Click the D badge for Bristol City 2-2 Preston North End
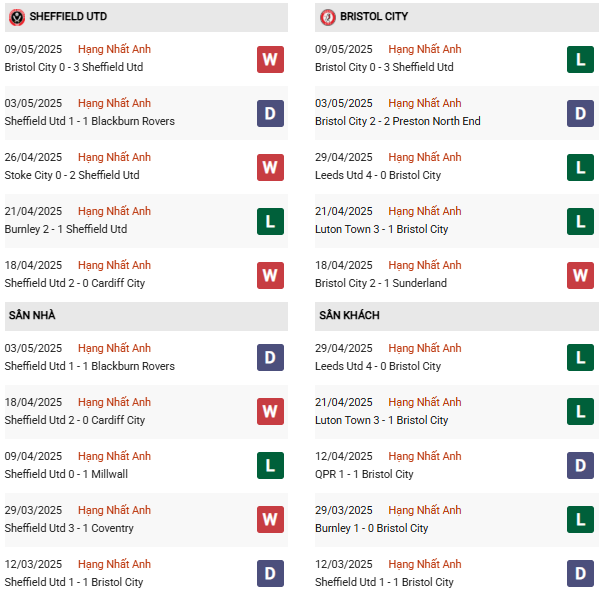The width and height of the screenshot is (600, 595). tap(580, 113)
